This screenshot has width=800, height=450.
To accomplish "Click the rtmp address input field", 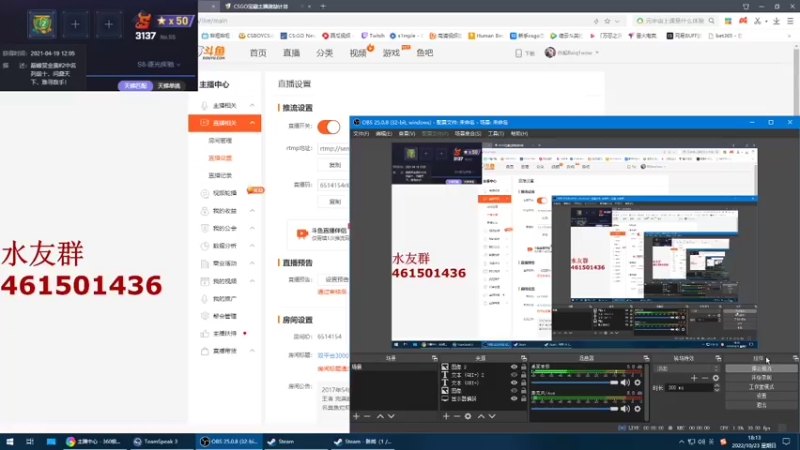I will click(334, 148).
